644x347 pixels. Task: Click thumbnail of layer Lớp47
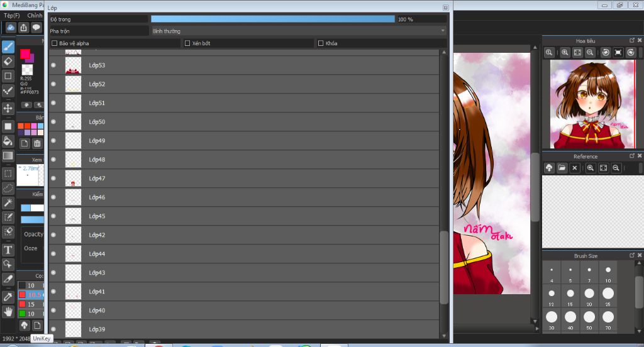tap(73, 179)
